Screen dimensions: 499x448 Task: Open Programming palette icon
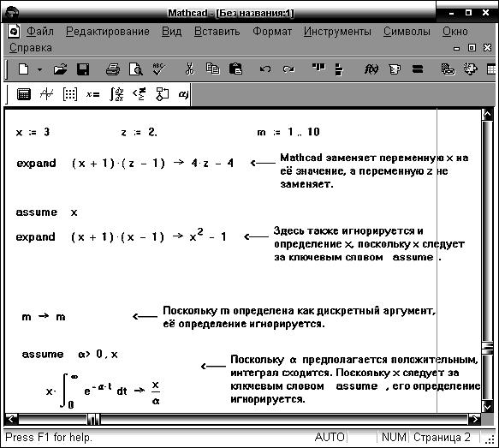click(x=162, y=94)
